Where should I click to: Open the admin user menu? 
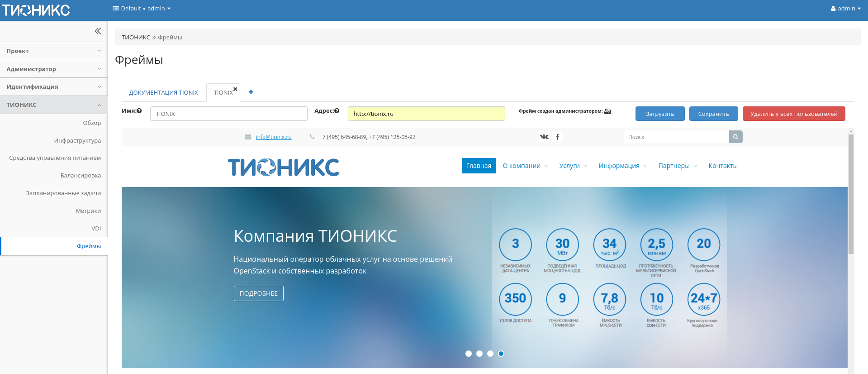pos(845,9)
